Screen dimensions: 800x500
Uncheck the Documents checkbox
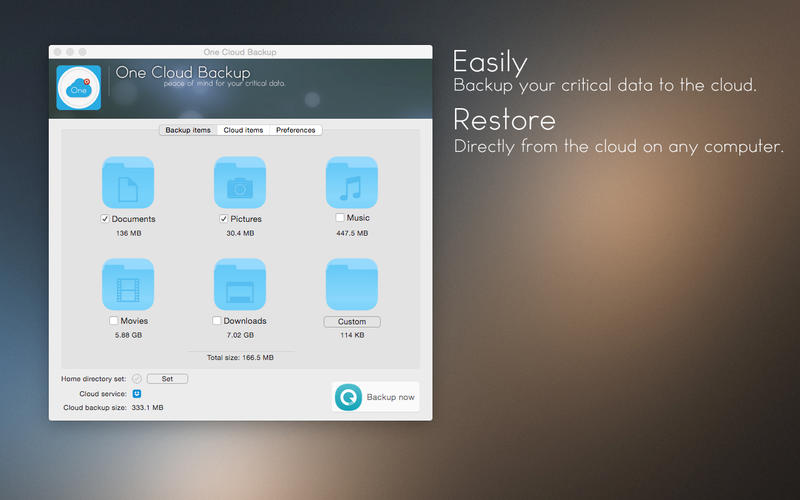(x=105, y=219)
